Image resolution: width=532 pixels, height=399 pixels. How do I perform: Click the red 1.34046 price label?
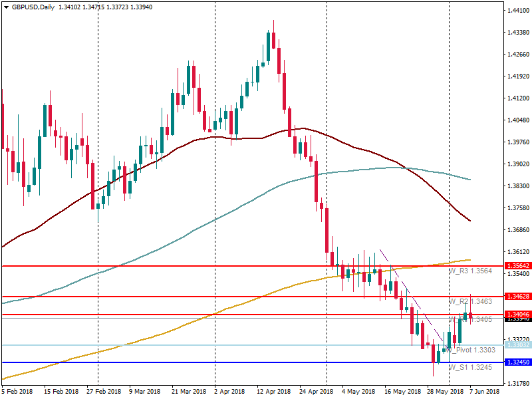point(517,314)
